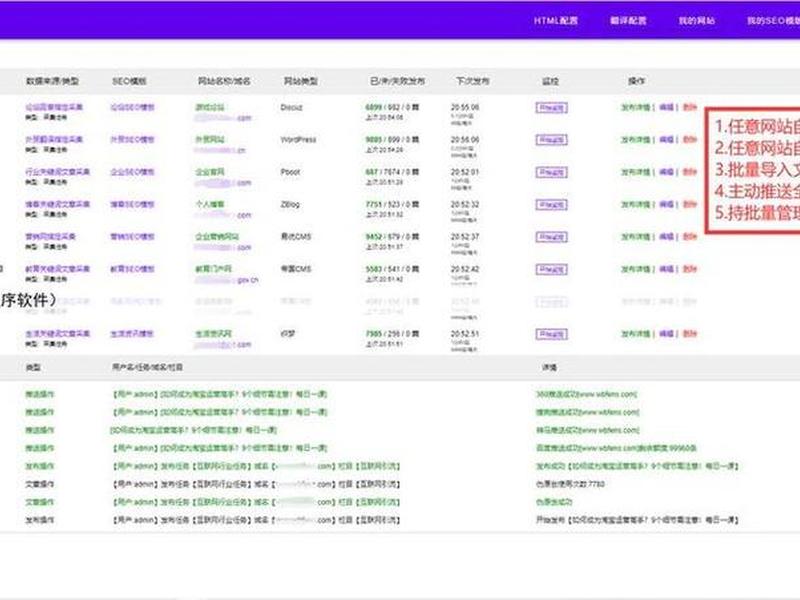Click the monitor button in 帝国CMS row
800x600 pixels.
pos(551,269)
